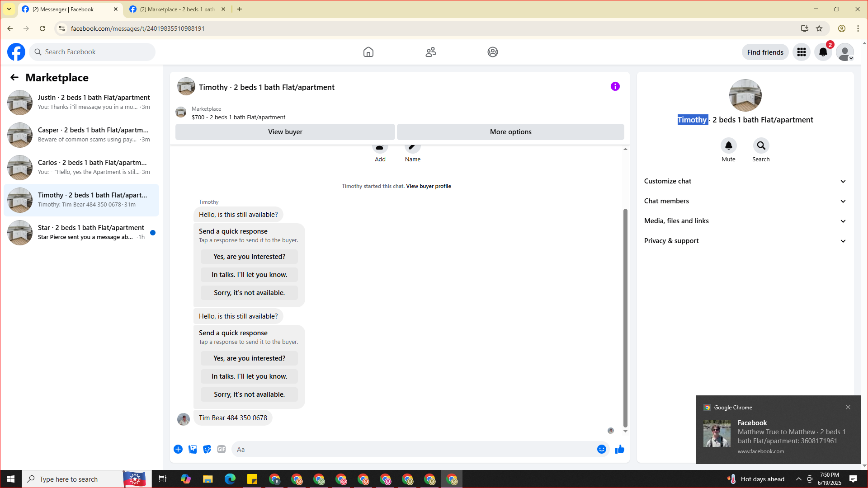Open Star conversation in Marketplace list
The width and height of the screenshot is (868, 488).
point(81,233)
